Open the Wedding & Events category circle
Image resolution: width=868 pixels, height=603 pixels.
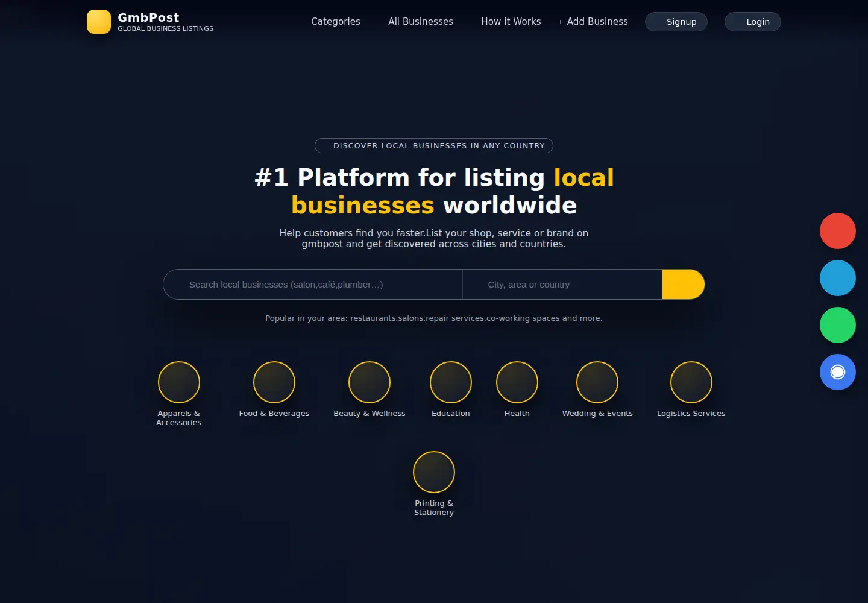[597, 382]
